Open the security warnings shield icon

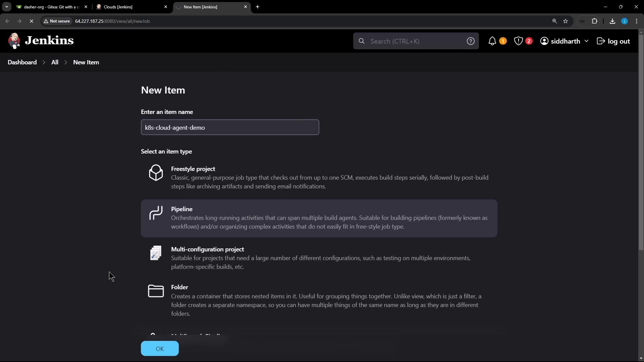518,41
